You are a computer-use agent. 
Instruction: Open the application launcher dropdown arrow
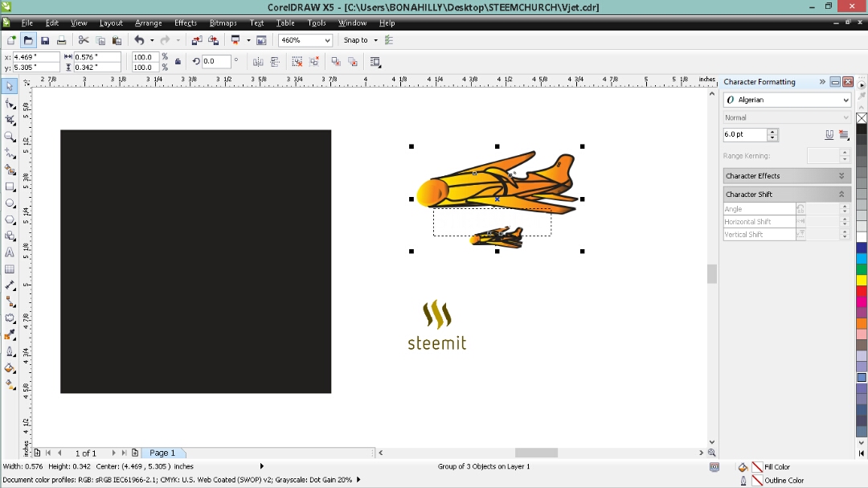click(x=248, y=40)
